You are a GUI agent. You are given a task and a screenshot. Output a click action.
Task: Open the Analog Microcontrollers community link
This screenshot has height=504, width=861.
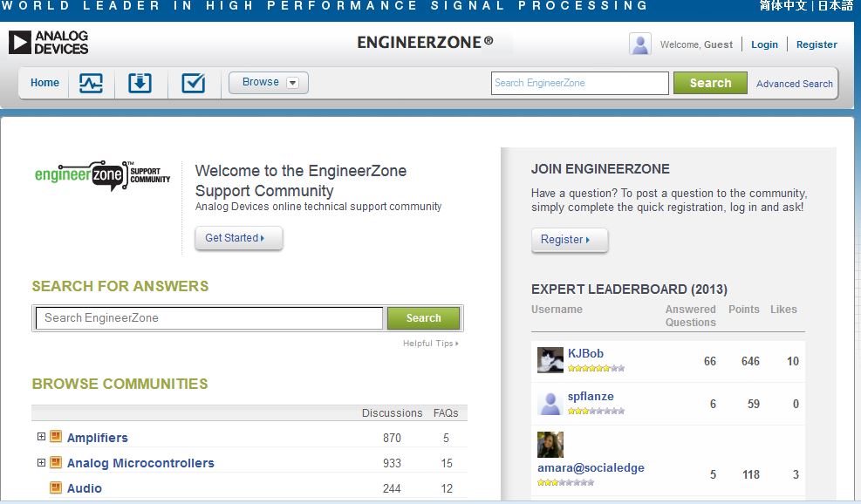[x=140, y=463]
